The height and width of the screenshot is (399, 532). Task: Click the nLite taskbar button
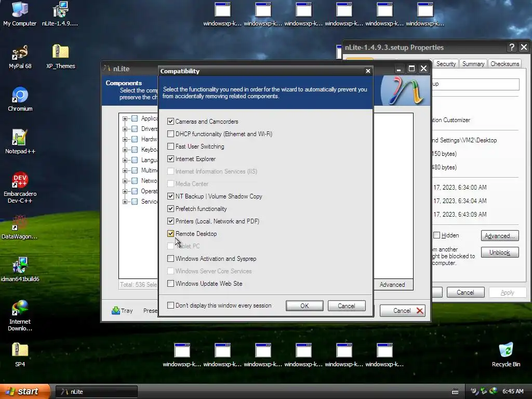pyautogui.click(x=96, y=392)
